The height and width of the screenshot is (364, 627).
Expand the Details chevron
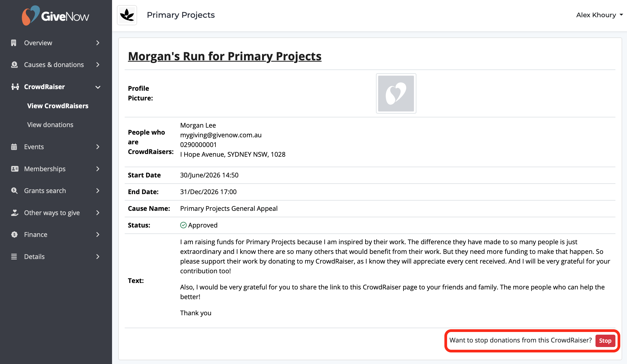pyautogui.click(x=98, y=257)
